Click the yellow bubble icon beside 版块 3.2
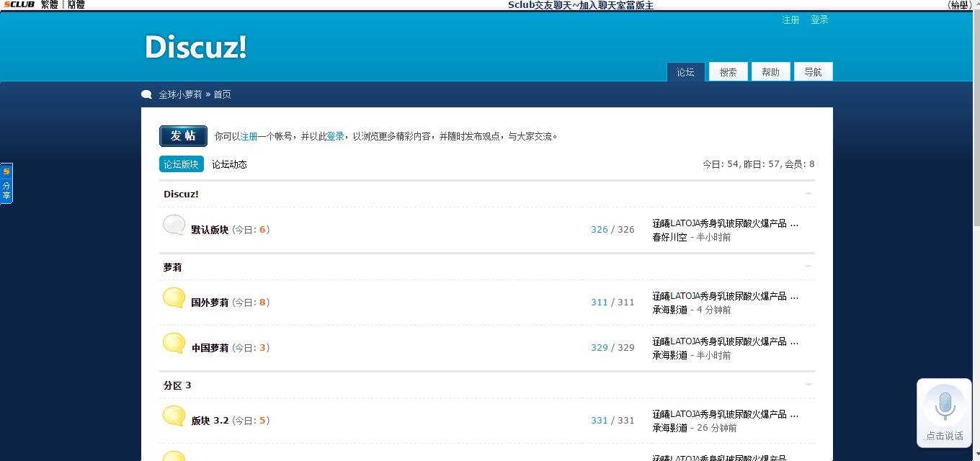This screenshot has width=980, height=461. click(174, 416)
